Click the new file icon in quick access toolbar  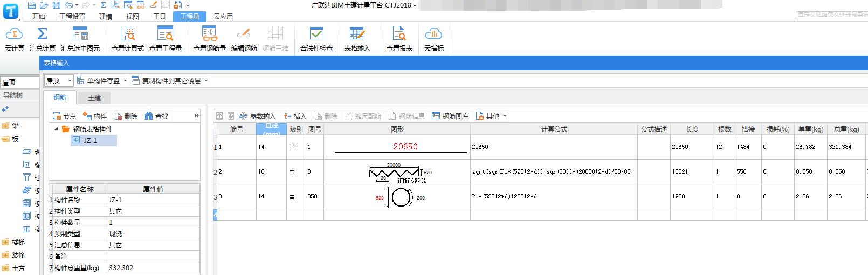tap(31, 5)
